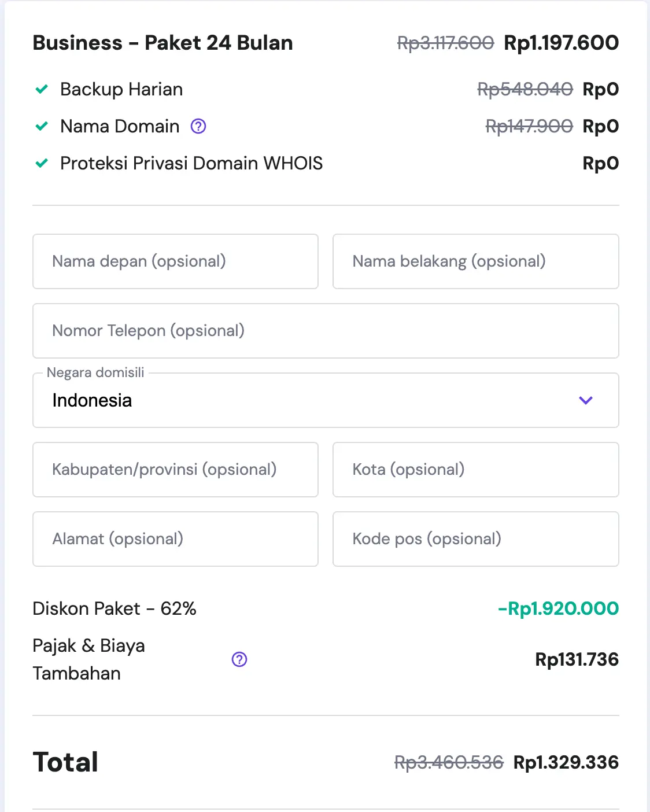This screenshot has width=650, height=812.
Task: Click the checkmark beside Proteksi Privasi Domain WHOIS
Action: tap(42, 163)
